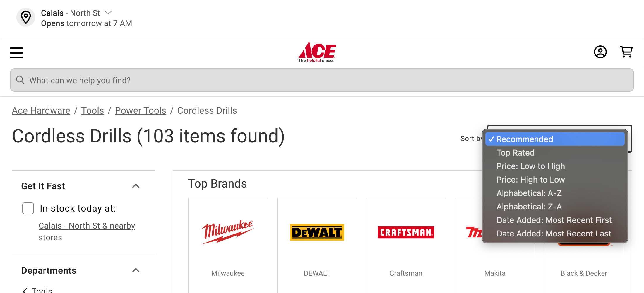Click the search magnifier icon
The width and height of the screenshot is (644, 293).
pos(20,80)
